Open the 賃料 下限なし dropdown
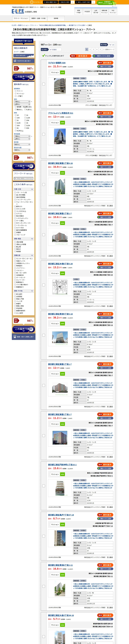The width and height of the screenshot is (129, 644). [22, 102]
